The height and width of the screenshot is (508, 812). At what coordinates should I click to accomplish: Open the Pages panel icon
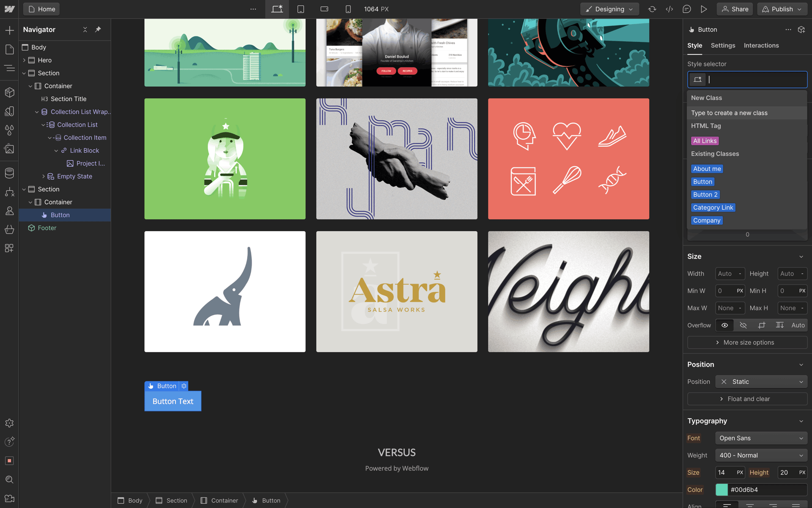(9, 49)
